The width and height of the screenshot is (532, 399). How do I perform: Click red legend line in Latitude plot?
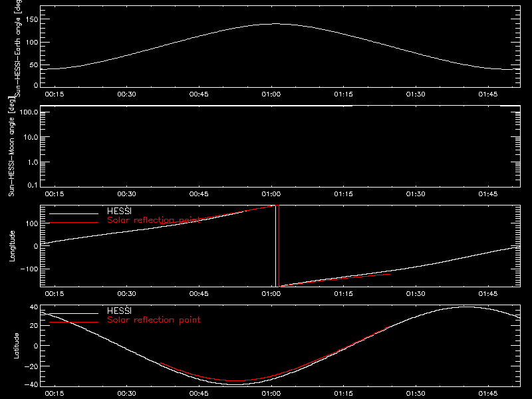coord(74,322)
